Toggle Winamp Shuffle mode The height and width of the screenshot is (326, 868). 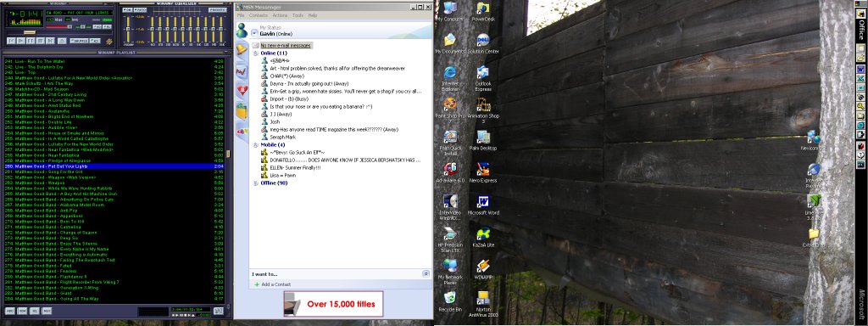[x=79, y=41]
